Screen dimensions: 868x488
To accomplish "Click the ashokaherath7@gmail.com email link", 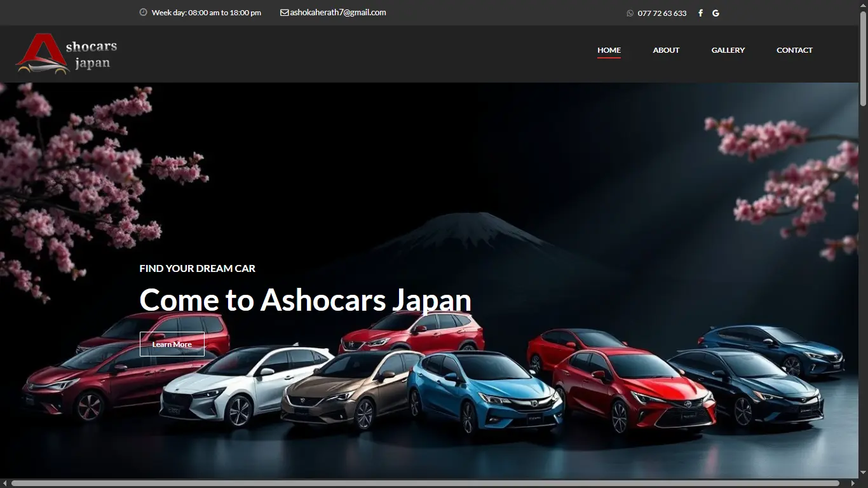I will [x=338, y=12].
